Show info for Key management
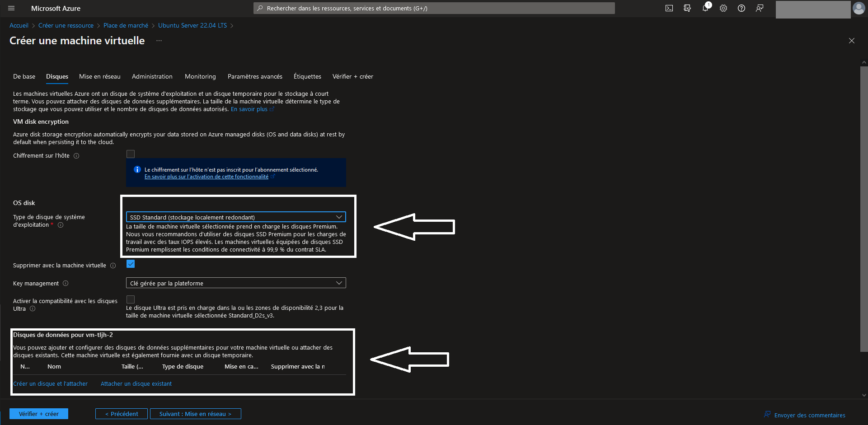 (x=66, y=283)
